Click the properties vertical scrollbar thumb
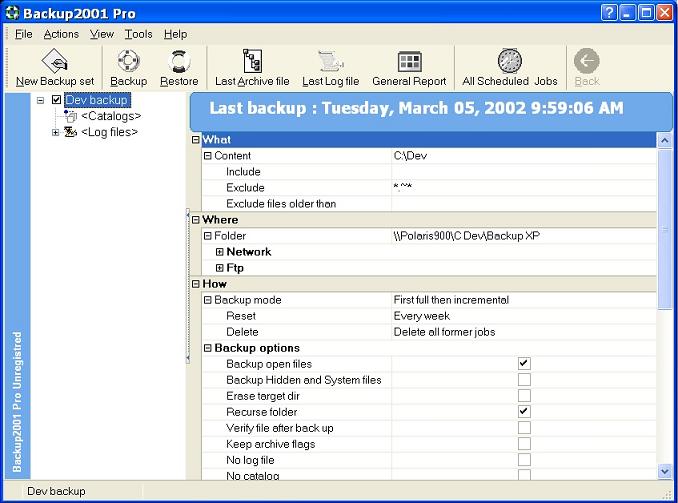The height and width of the screenshot is (503, 678). 665,229
